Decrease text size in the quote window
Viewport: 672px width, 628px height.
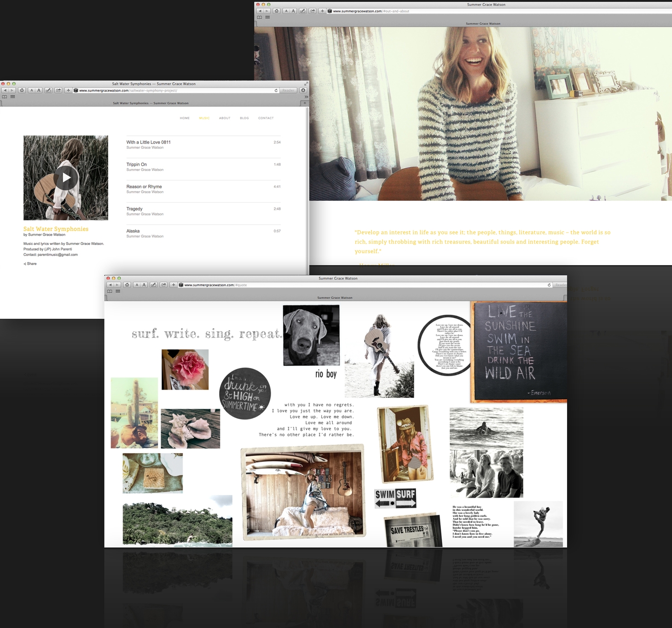(x=137, y=285)
